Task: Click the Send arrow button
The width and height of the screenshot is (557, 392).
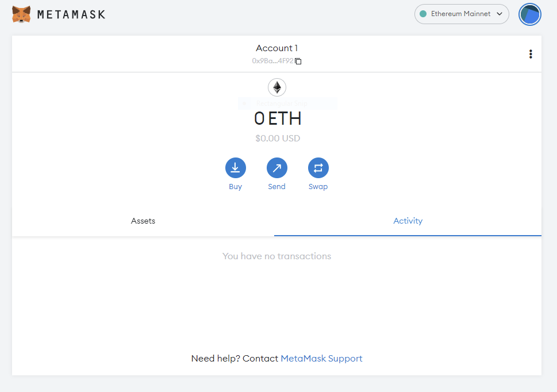Action: (x=276, y=168)
